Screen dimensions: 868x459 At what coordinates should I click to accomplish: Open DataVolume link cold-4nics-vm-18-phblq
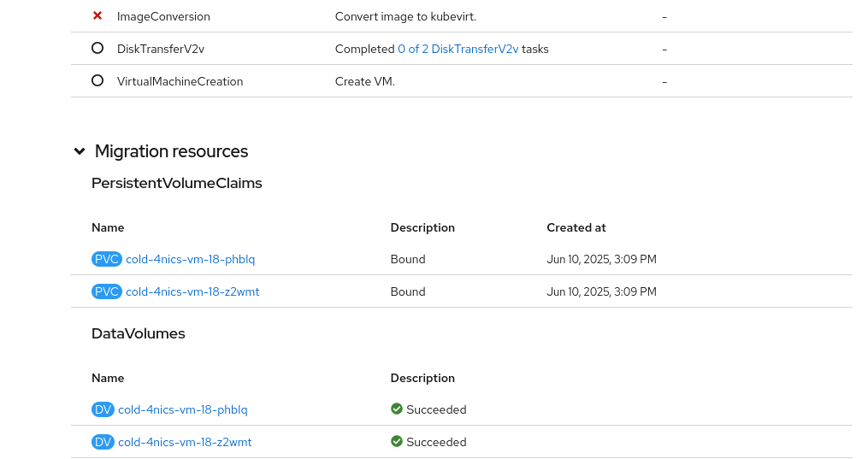[183, 409]
